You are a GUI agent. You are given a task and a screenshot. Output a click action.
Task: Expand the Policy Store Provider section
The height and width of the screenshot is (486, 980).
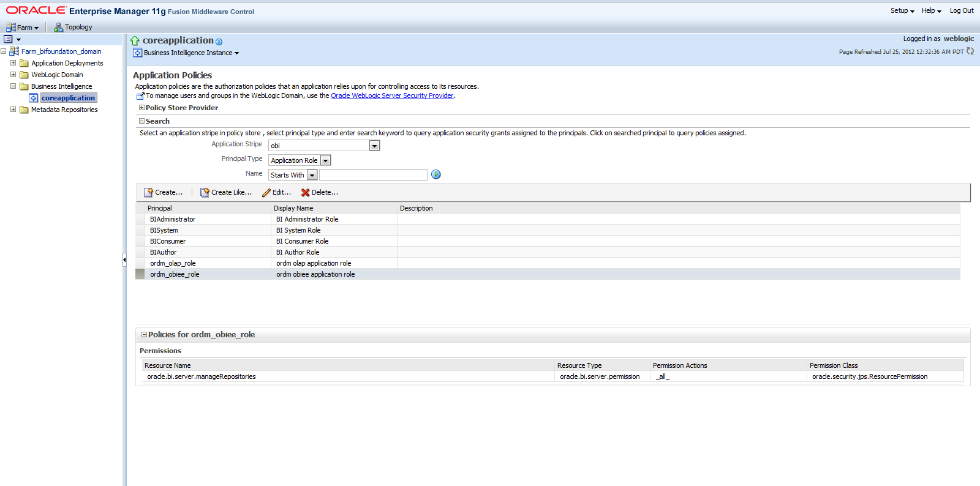click(x=141, y=108)
